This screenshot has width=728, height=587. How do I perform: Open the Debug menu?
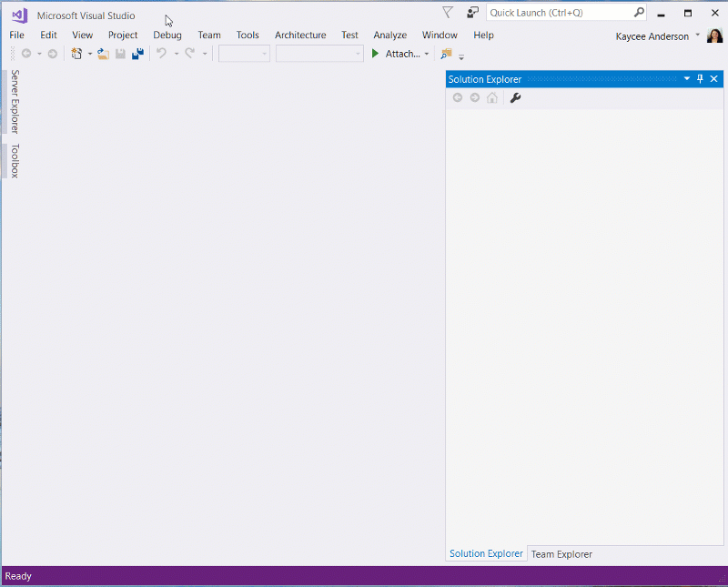click(167, 35)
